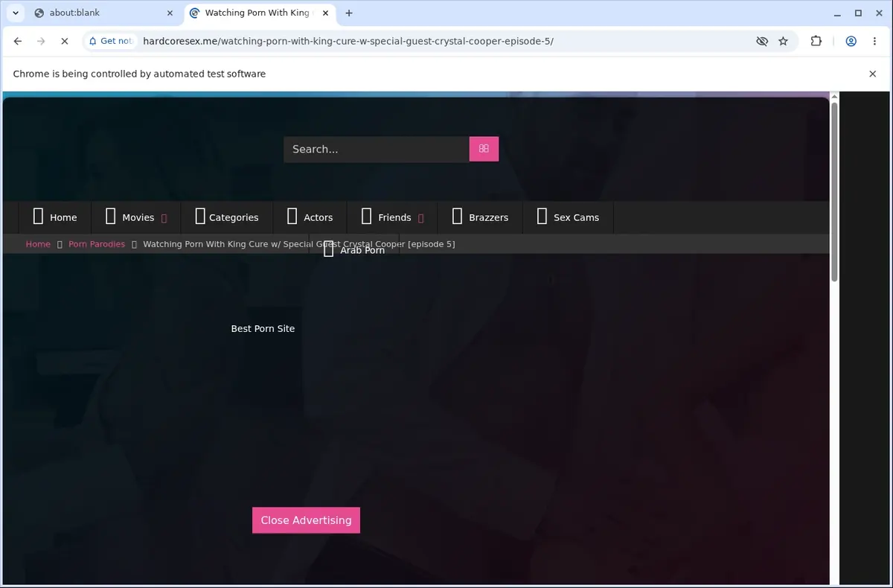This screenshot has height=588, width=893.
Task: Expand the Movies submenu arrow
Action: (164, 218)
